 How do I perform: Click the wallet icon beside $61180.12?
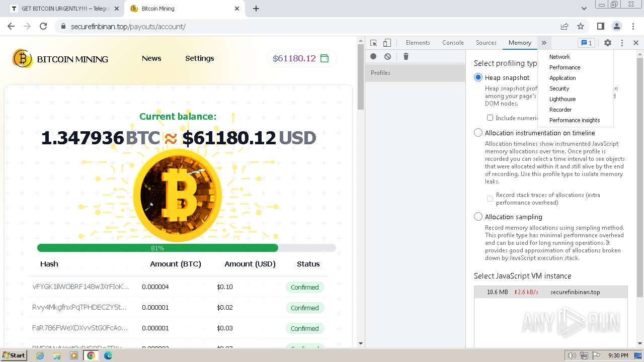325,58
